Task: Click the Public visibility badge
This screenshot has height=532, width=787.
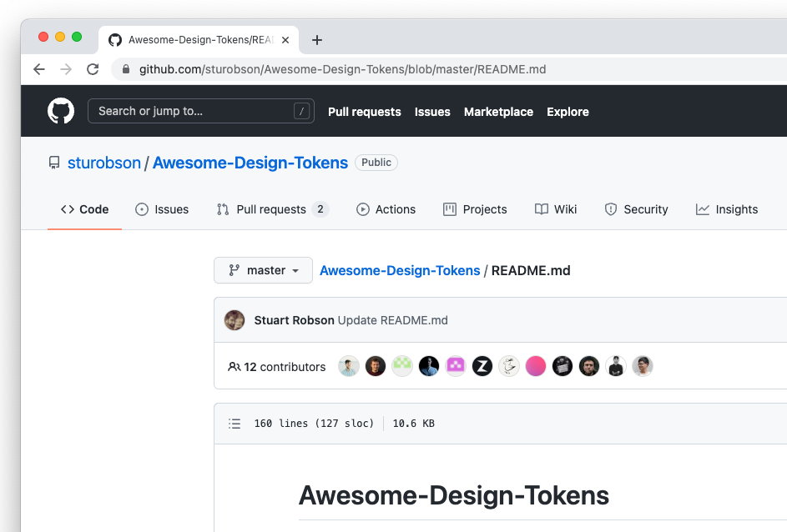Action: click(x=376, y=163)
